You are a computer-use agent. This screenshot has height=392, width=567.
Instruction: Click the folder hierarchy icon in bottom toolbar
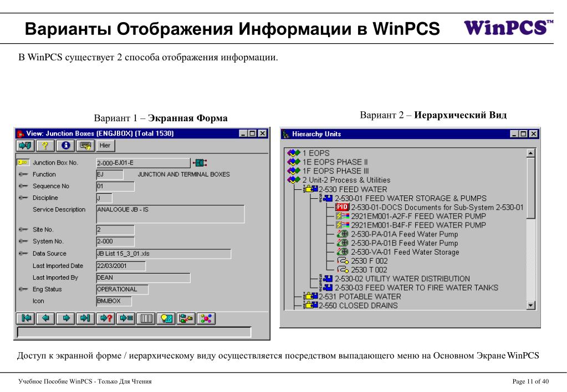coord(186,318)
